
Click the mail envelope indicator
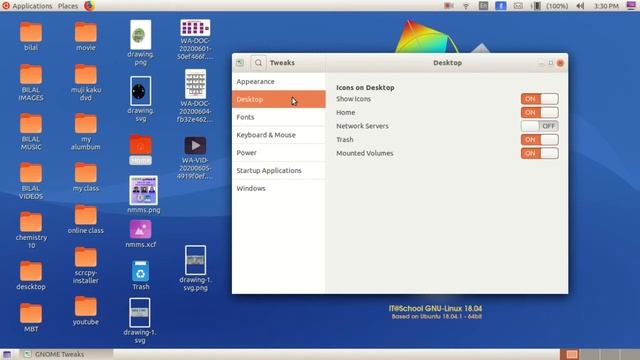(x=518, y=6)
